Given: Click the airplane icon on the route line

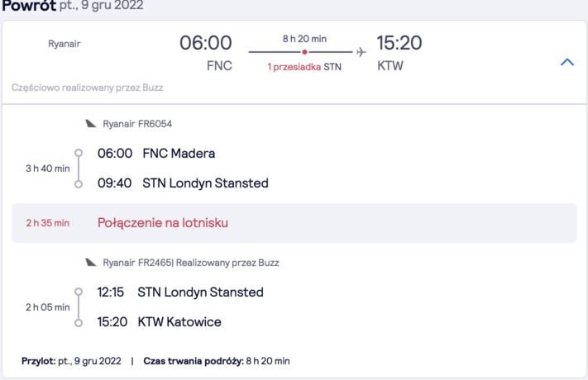Looking at the screenshot, I should [361, 52].
